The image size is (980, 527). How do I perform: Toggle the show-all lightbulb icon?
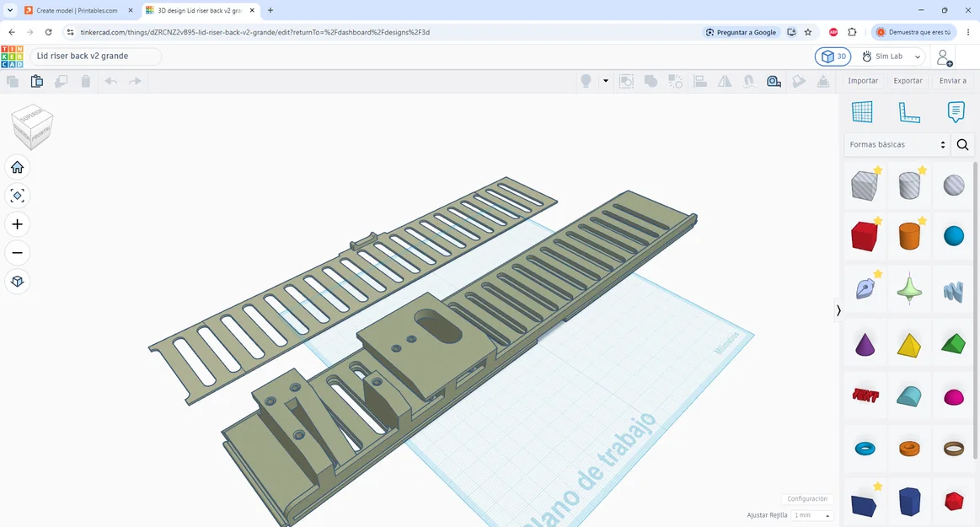[x=586, y=81]
